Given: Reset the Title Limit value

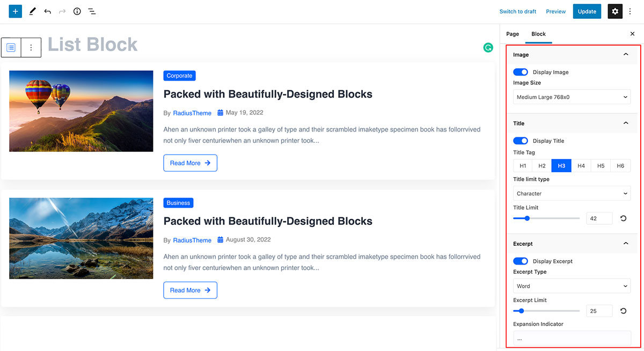Looking at the screenshot, I should click(x=623, y=218).
